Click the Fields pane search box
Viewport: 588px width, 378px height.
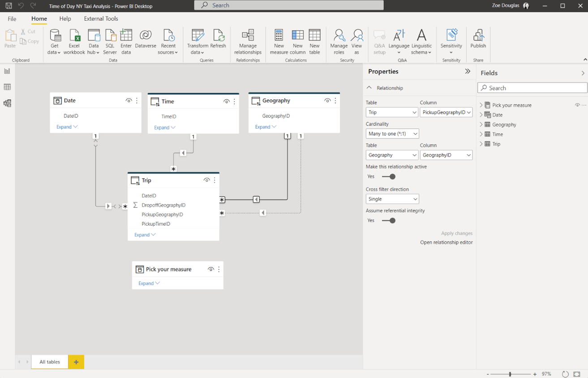tap(532, 88)
